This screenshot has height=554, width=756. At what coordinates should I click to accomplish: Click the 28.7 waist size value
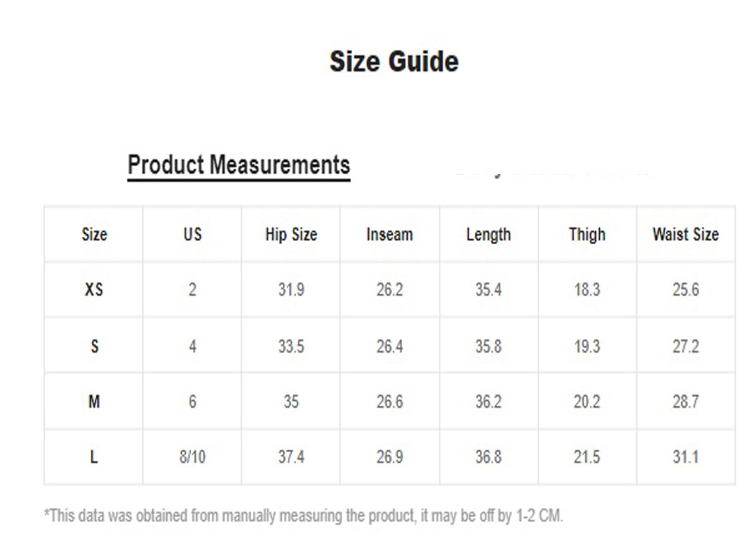point(685,402)
